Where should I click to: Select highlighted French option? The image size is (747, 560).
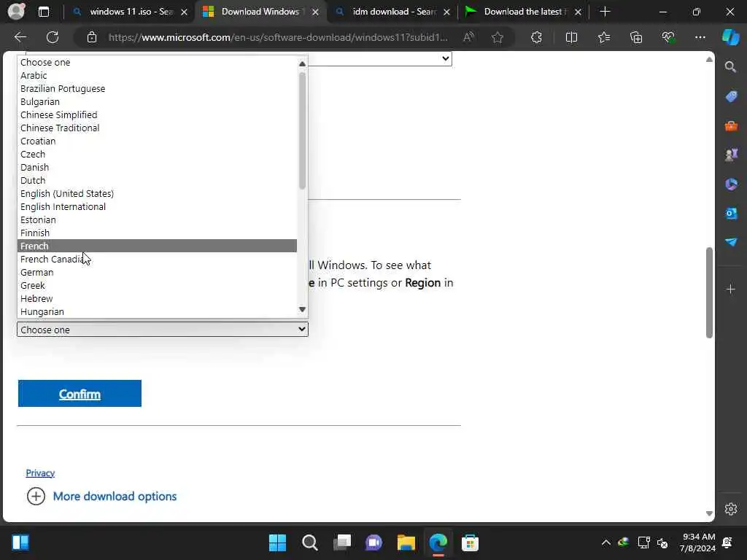[x=158, y=246]
